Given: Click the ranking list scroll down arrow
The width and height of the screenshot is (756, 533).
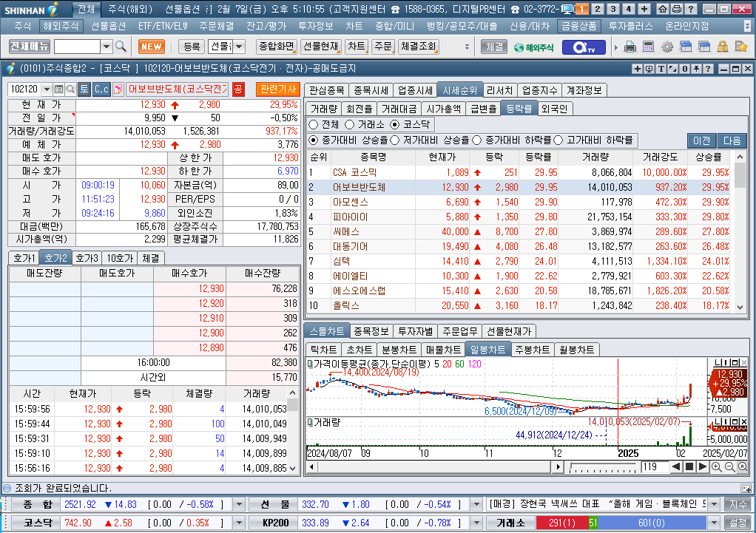Looking at the screenshot, I should point(740,308).
